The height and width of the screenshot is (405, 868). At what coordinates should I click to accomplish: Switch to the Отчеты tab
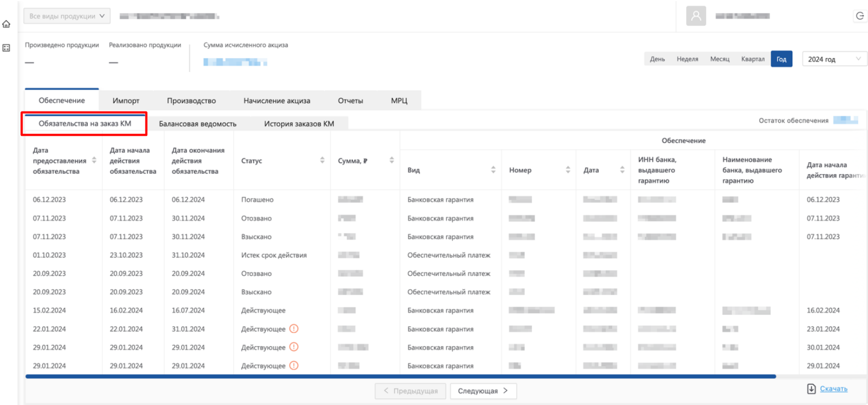pyautogui.click(x=350, y=101)
